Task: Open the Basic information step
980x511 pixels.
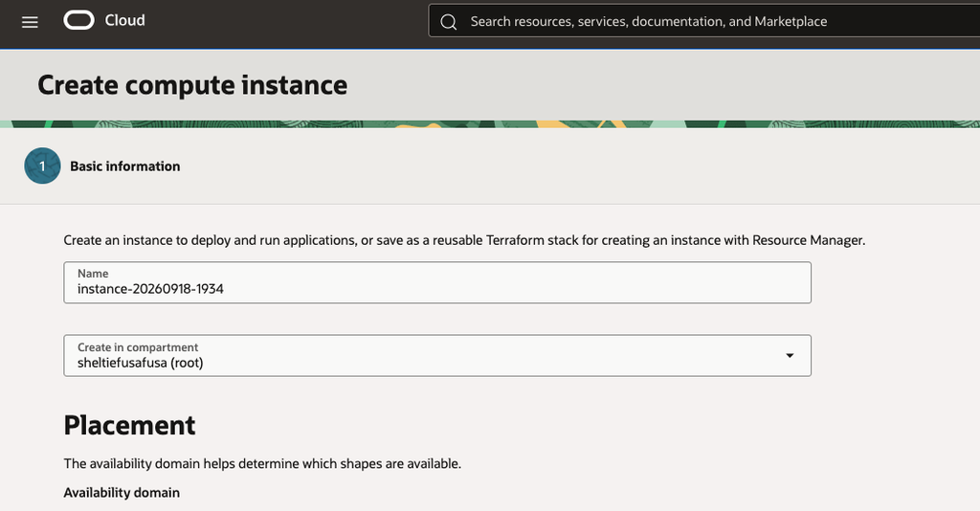Action: tap(125, 167)
